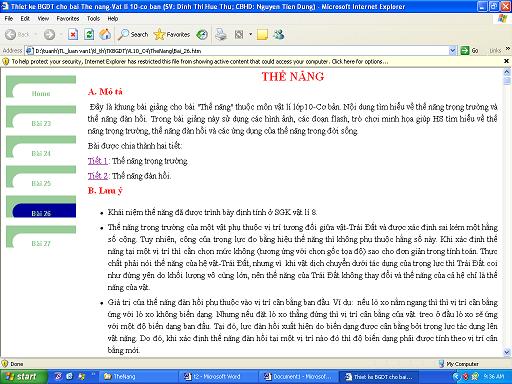
Task: Click the green Go arrow button
Action: point(465,51)
